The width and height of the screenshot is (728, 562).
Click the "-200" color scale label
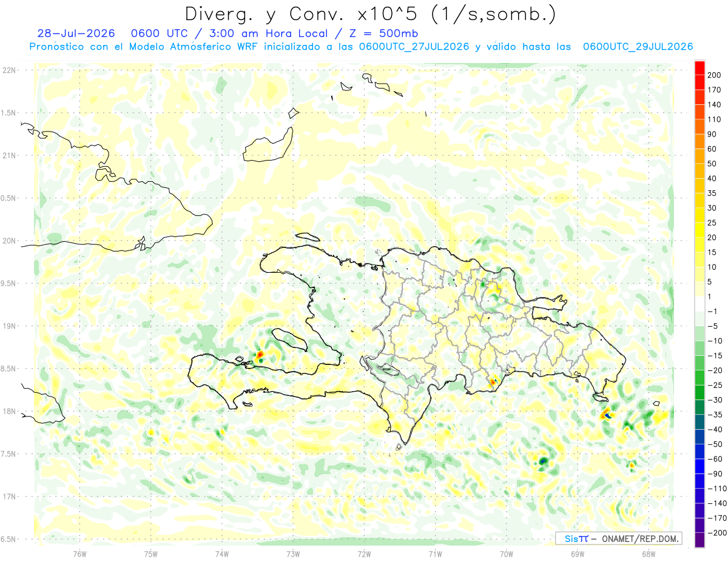tap(716, 533)
